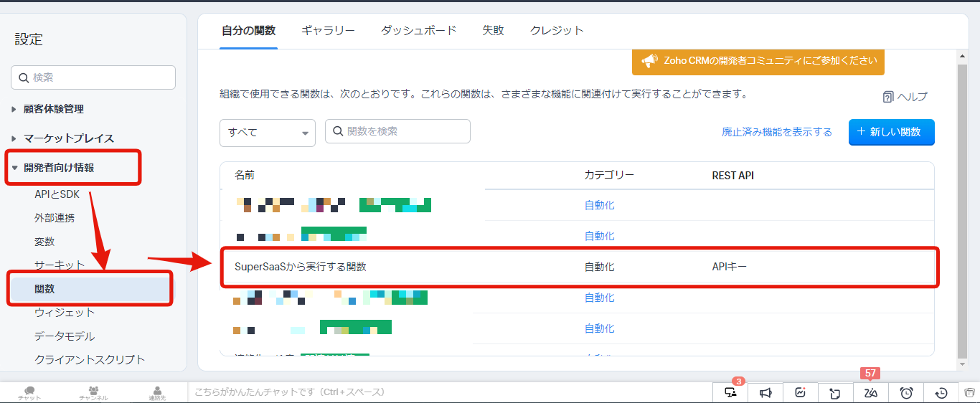The image size is (980, 403).
Task: Click the vertical scrollbar of functions page
Action: (x=963, y=212)
